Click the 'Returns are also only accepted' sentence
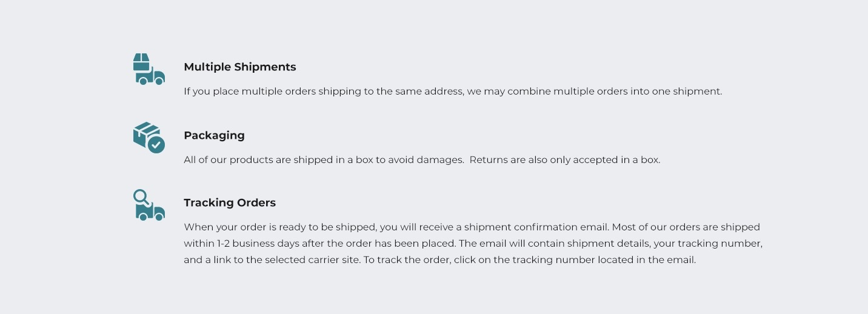 565,160
